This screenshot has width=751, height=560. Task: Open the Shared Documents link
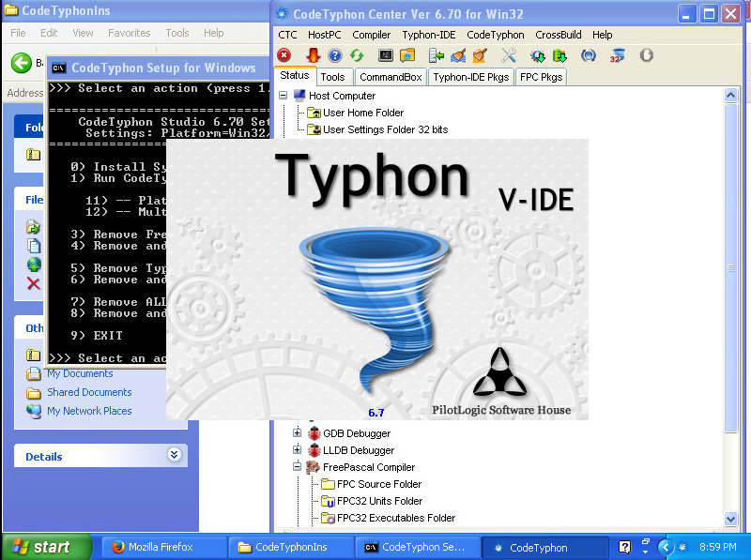coord(89,392)
